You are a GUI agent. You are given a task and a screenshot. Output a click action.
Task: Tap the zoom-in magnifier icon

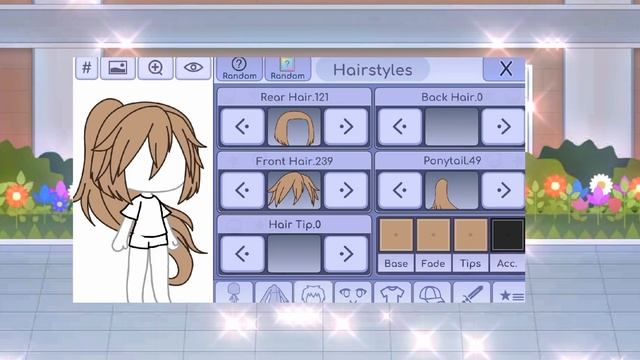(x=155, y=68)
